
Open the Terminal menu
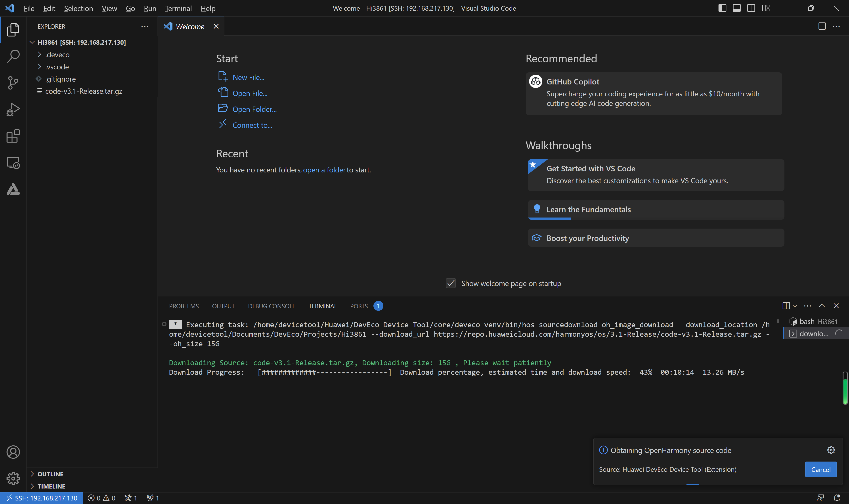tap(178, 8)
